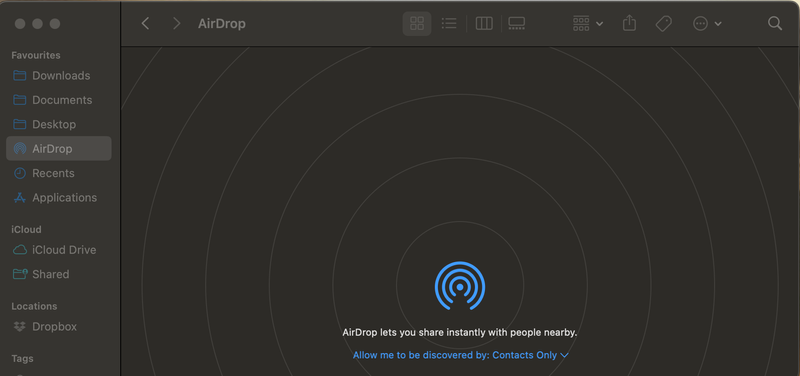
Task: Click the large blue AirDrop icon
Action: (x=460, y=286)
